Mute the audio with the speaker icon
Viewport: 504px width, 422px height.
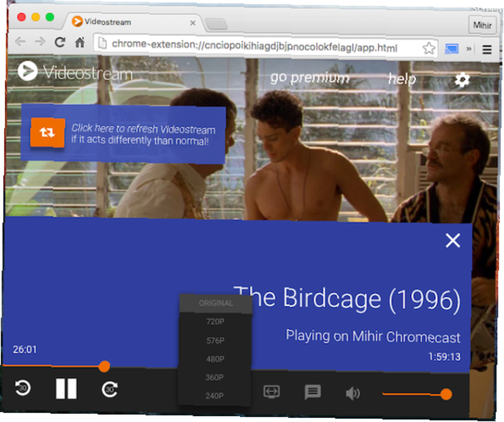click(x=353, y=393)
